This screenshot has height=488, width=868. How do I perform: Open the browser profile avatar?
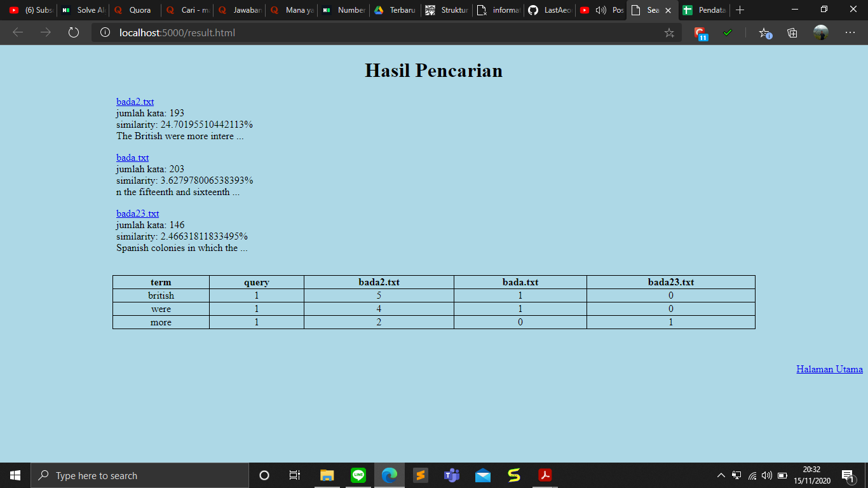coord(821,32)
